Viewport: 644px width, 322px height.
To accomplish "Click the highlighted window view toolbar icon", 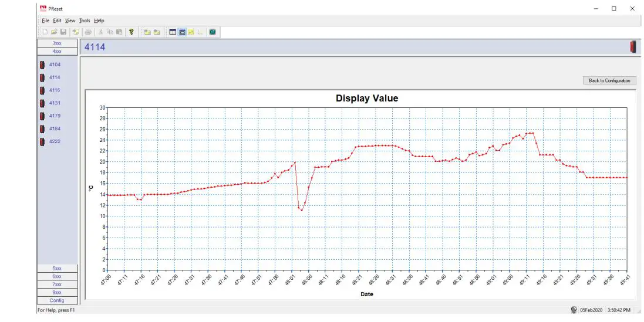I will click(x=182, y=32).
